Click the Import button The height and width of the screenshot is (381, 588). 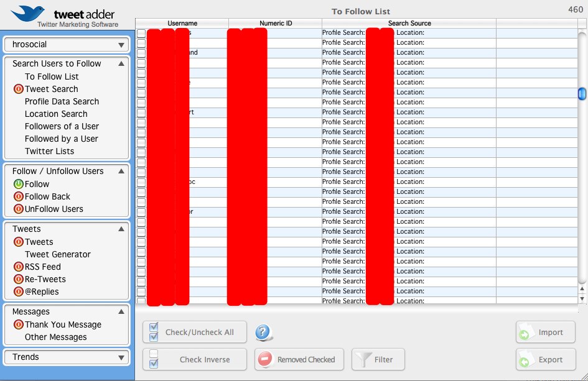546,332
